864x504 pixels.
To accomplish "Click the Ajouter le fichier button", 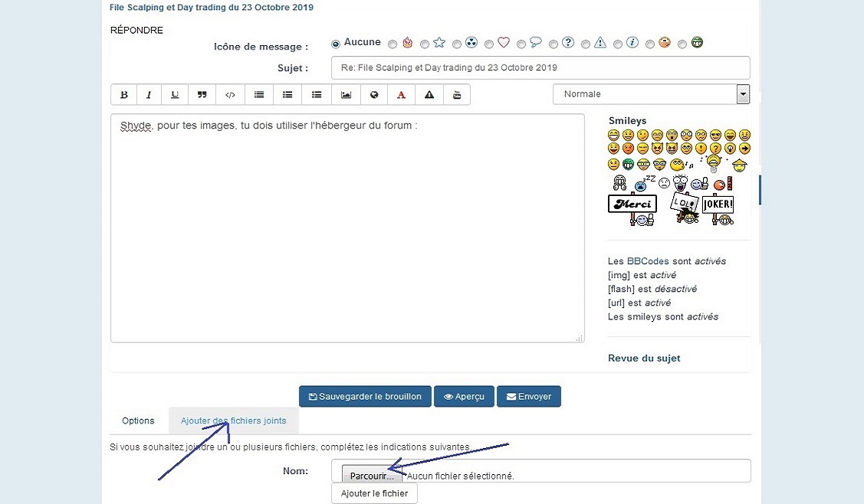I will coord(375,493).
